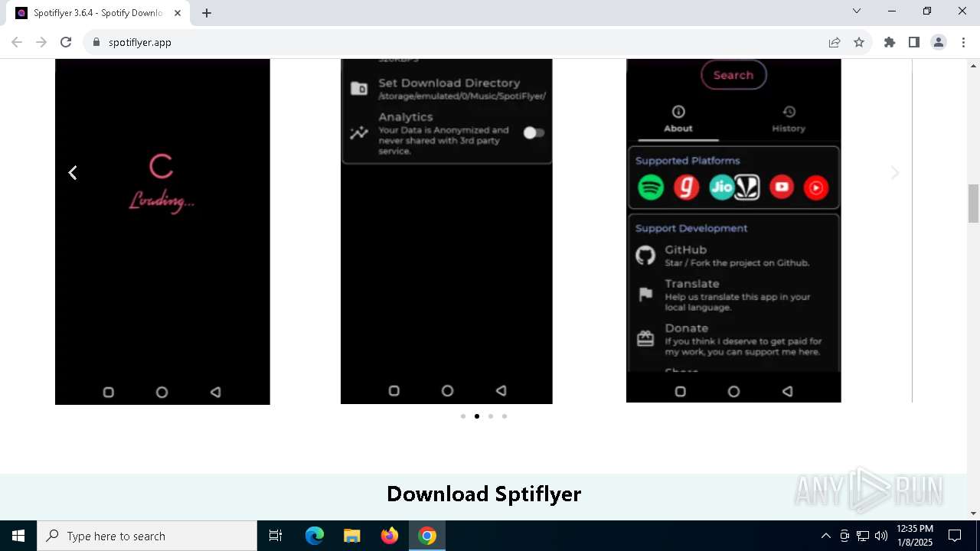The height and width of the screenshot is (551, 980).
Task: Show hidden system tray icons
Action: click(825, 536)
